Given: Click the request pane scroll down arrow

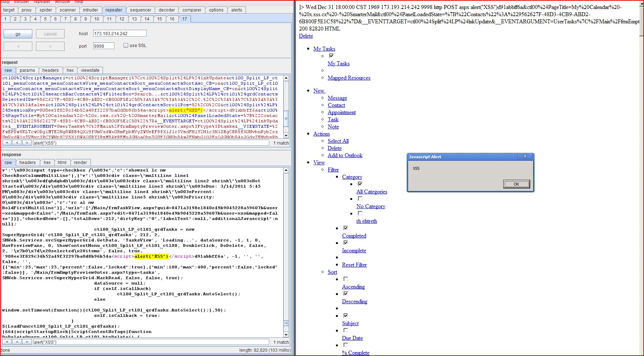Looking at the screenshot, I should (x=286, y=135).
